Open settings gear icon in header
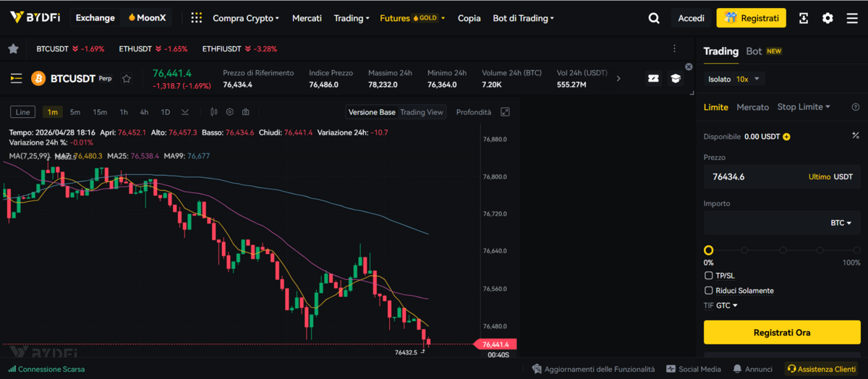Viewport: 868px width, 379px height. point(827,18)
